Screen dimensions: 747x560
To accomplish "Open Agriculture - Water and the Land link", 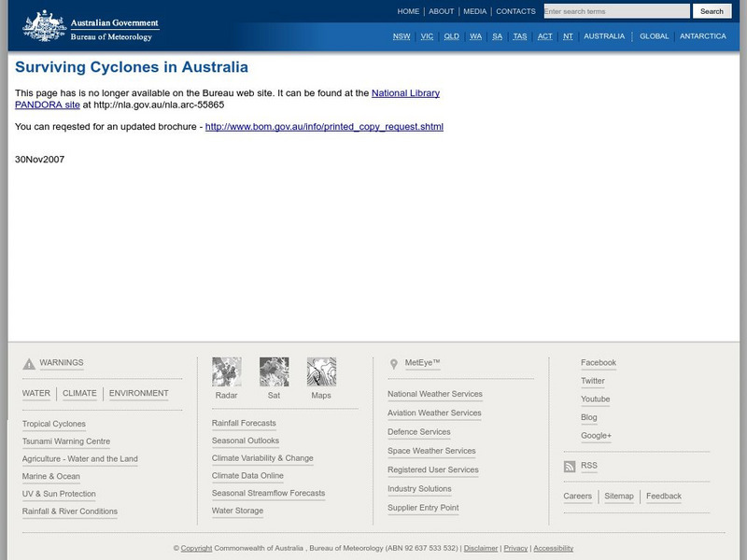I will click(x=79, y=459).
